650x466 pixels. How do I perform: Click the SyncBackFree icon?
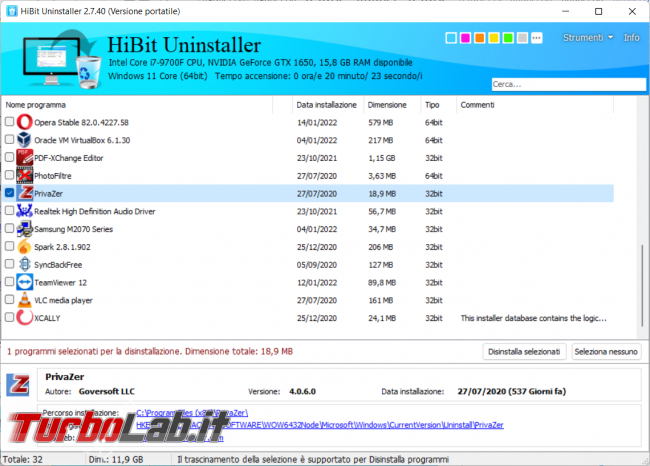24,265
